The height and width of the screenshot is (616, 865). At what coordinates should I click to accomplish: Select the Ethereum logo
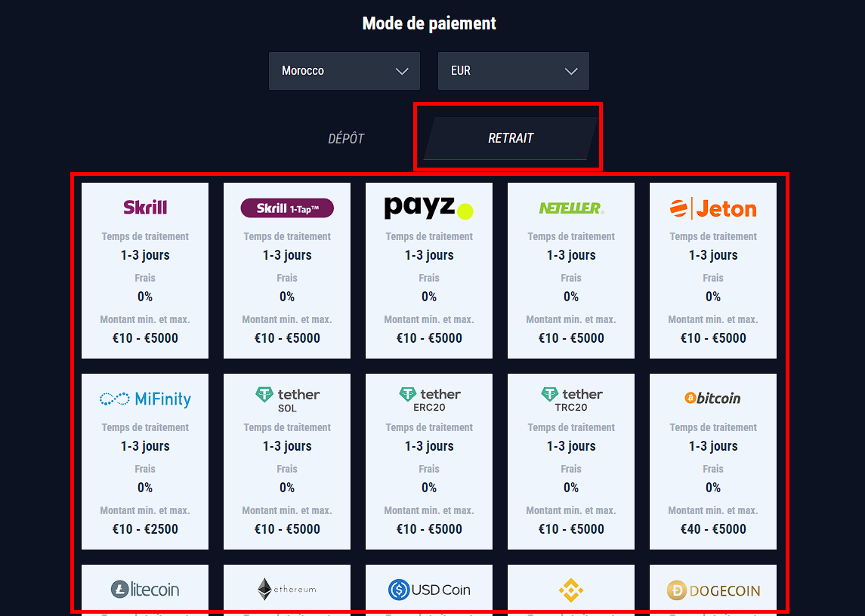pyautogui.click(x=287, y=590)
